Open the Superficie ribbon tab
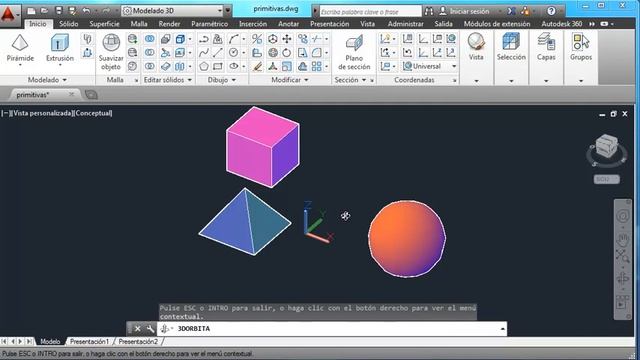This screenshot has height=360, width=640. [x=104, y=24]
